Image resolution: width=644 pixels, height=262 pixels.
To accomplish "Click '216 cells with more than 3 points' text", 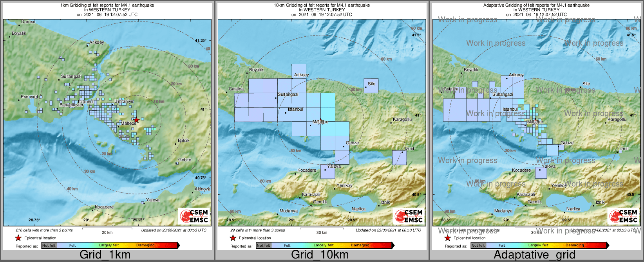I will [44, 230].
